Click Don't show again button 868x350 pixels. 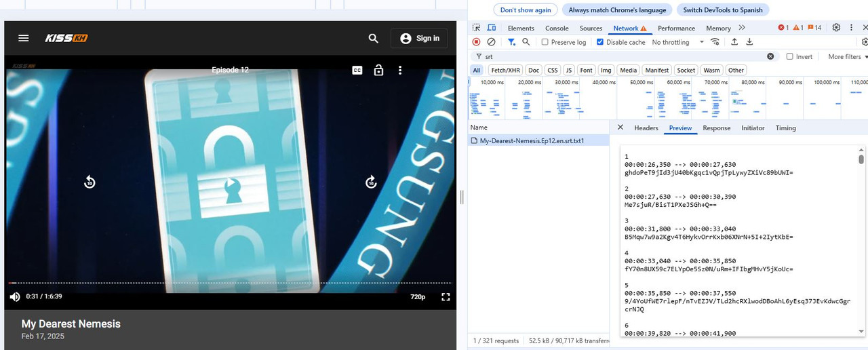click(526, 10)
